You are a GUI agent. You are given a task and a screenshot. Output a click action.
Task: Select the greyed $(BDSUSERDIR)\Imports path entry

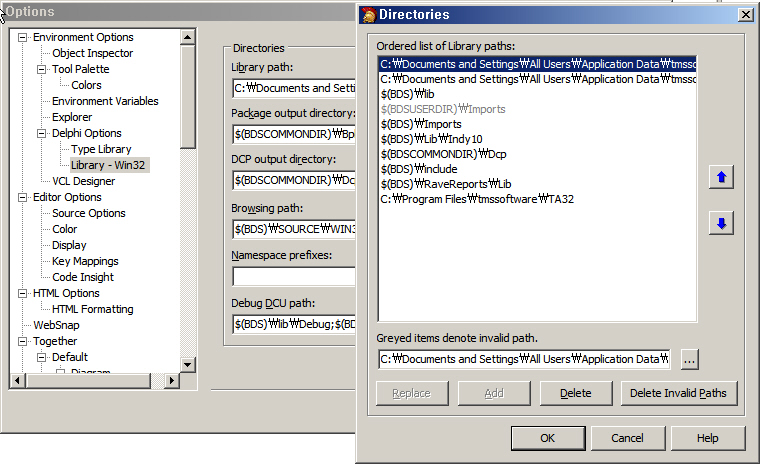[x=443, y=108]
